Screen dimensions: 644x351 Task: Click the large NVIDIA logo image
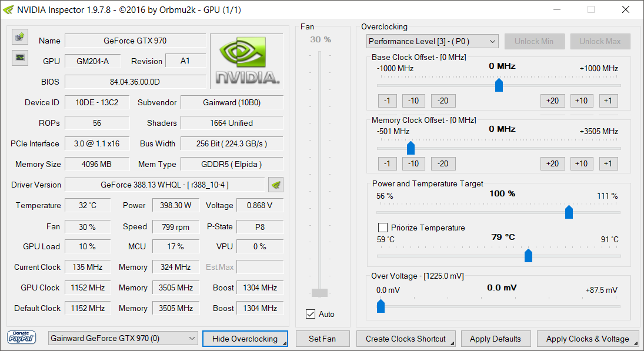(246, 61)
